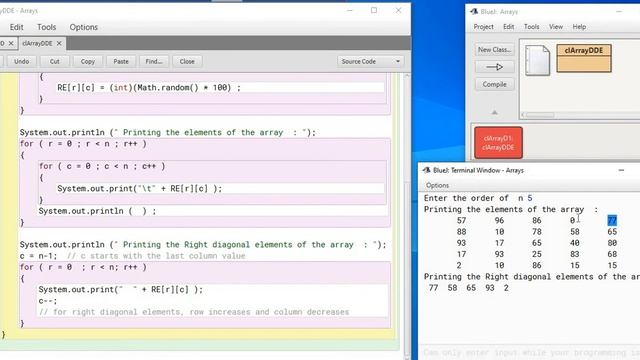
Task: Click the System.out.print("\t" + RE[r][c]) line
Action: click(x=140, y=189)
